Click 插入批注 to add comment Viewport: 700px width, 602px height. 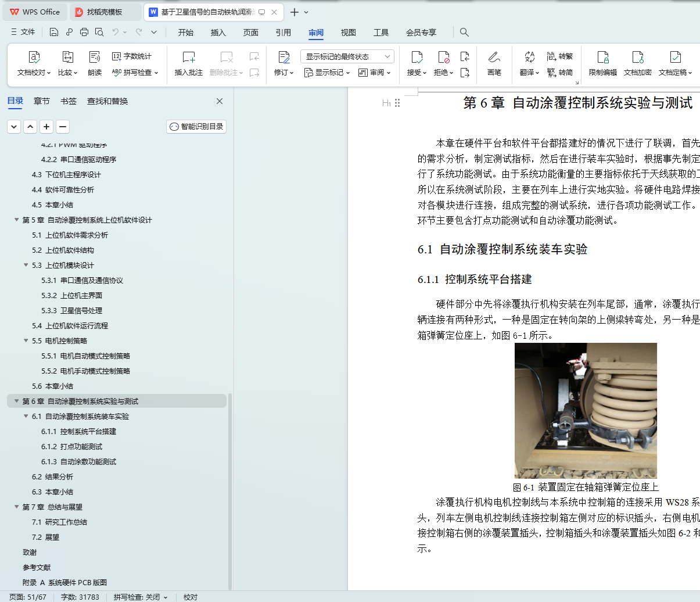[189, 63]
